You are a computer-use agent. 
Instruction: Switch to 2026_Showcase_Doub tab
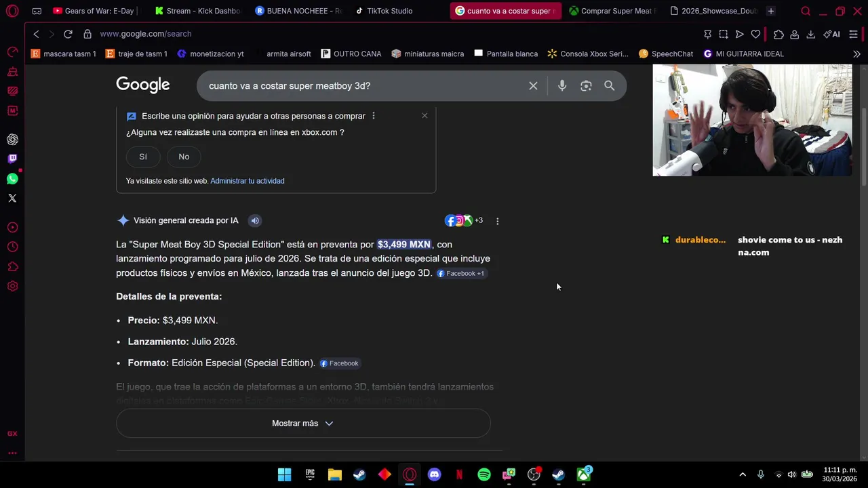coord(713,11)
